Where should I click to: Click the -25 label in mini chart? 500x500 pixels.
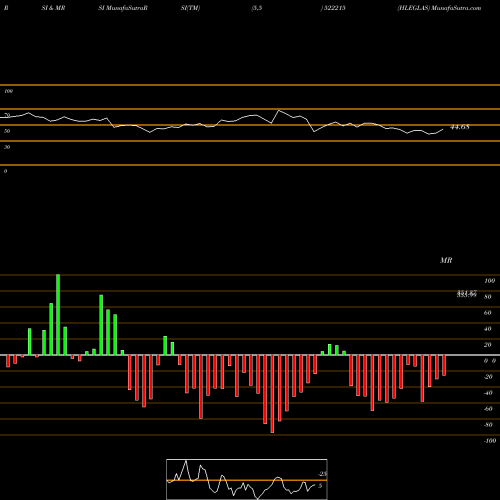pyautogui.click(x=322, y=474)
